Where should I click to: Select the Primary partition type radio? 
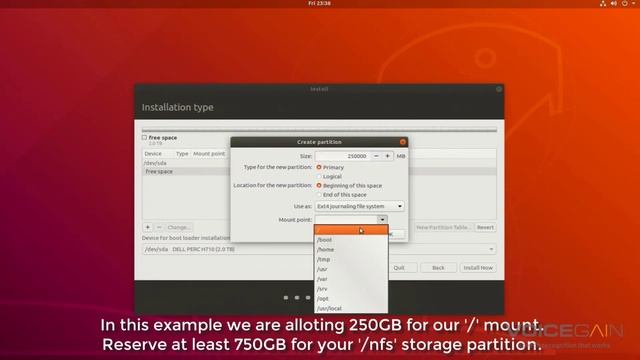pos(319,167)
